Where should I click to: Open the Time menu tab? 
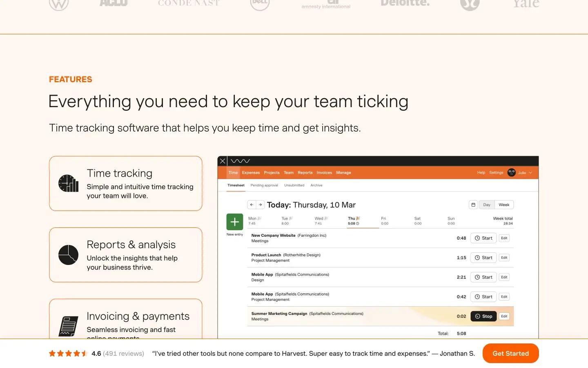coord(233,173)
